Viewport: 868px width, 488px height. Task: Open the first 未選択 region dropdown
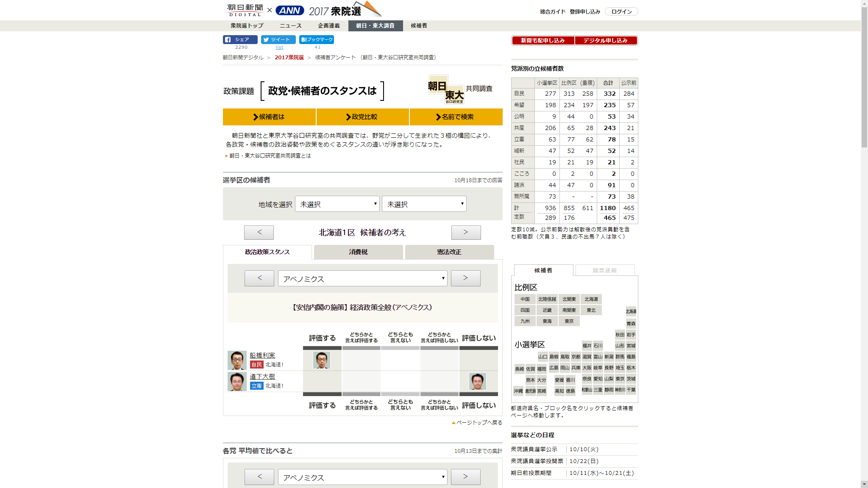tap(337, 204)
